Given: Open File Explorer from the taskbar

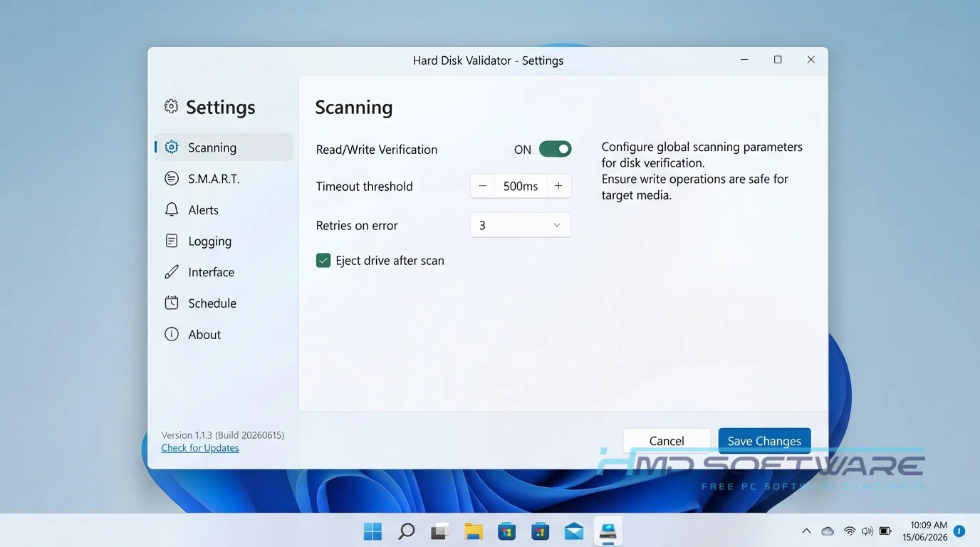Looking at the screenshot, I should (473, 531).
